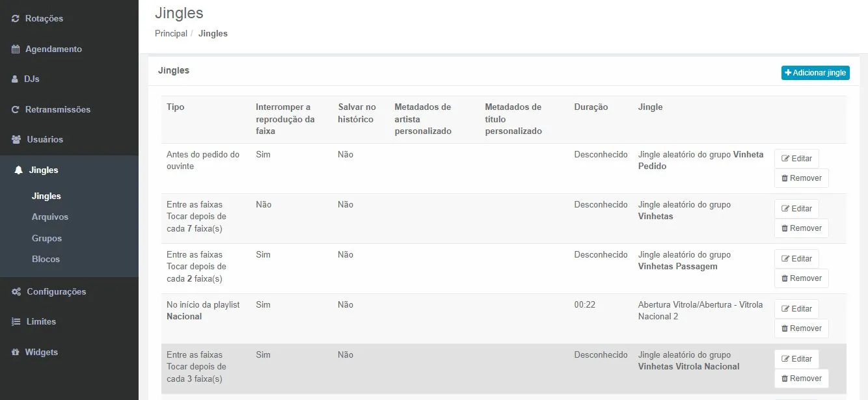Remove the Vinhetas Passagem jingle
This screenshot has width=868, height=400.
pyautogui.click(x=801, y=278)
